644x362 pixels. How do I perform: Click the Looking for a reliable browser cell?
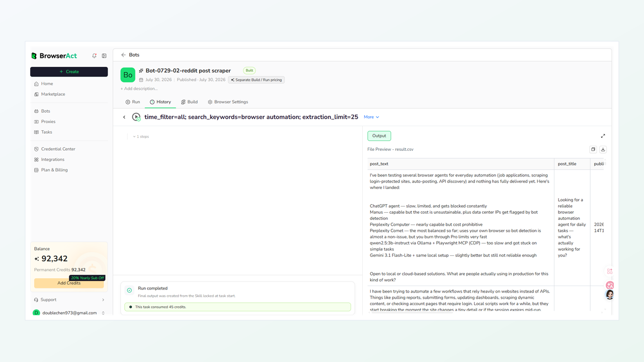coord(572,227)
